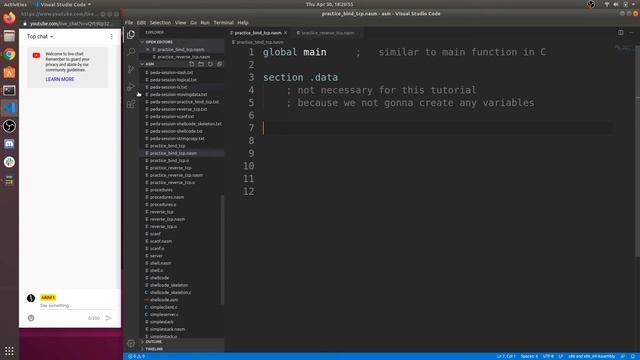640x360 pixels.
Task: Open Terminal from the dock
Action: (9, 90)
